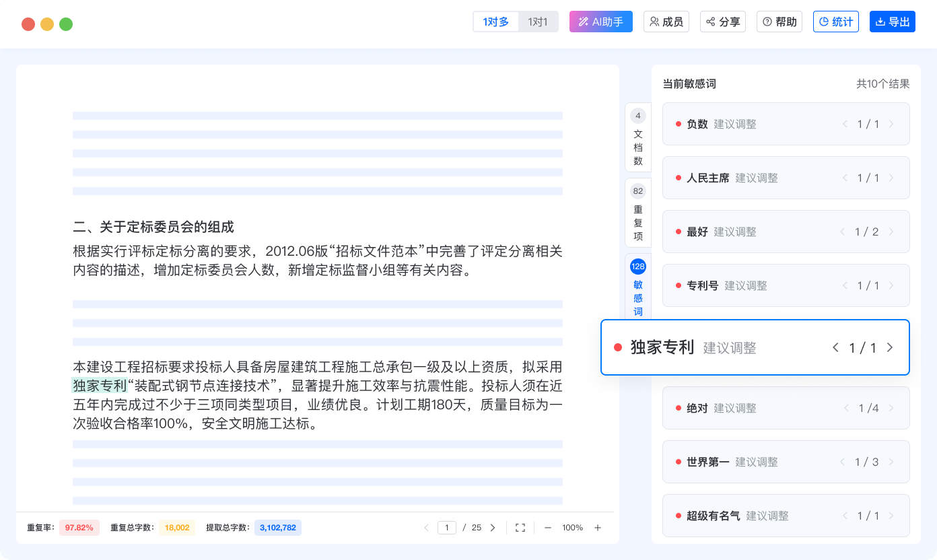Click the red macOS close button

(28, 24)
